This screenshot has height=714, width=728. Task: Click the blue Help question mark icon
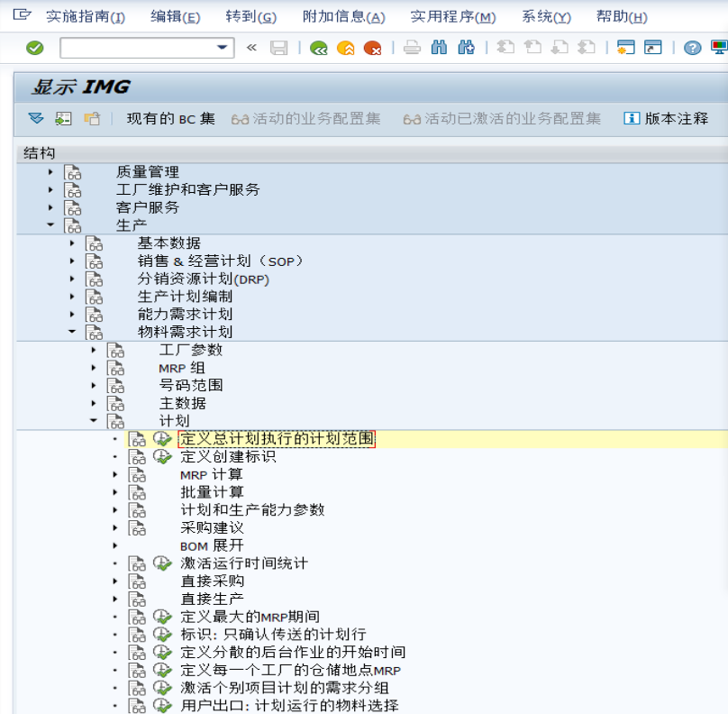[x=692, y=48]
